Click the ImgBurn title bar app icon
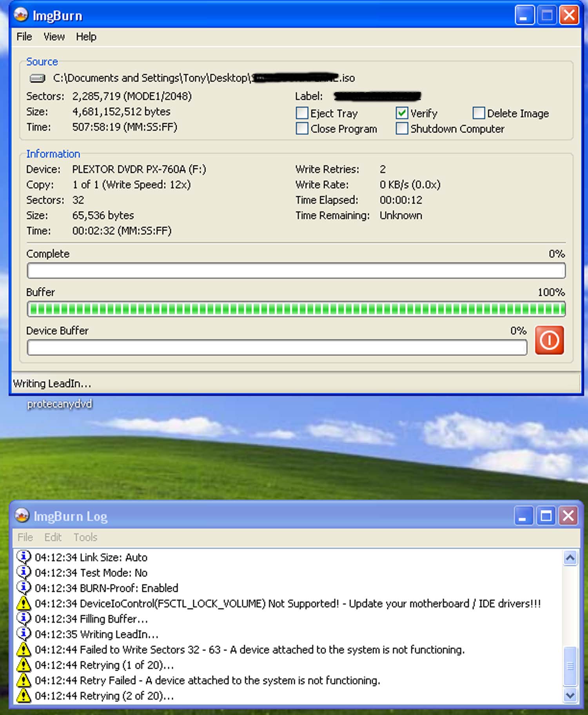 (21, 15)
